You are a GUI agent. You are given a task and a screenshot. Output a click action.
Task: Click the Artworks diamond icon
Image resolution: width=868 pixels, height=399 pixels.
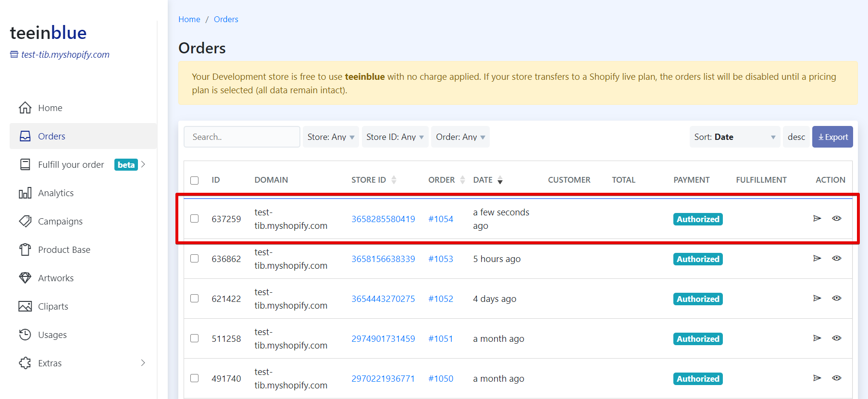[25, 278]
